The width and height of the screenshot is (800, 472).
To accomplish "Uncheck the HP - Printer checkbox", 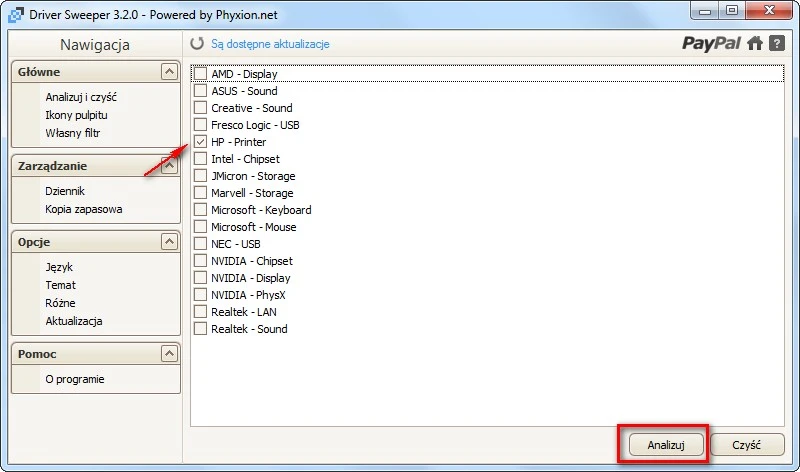I will 201,142.
